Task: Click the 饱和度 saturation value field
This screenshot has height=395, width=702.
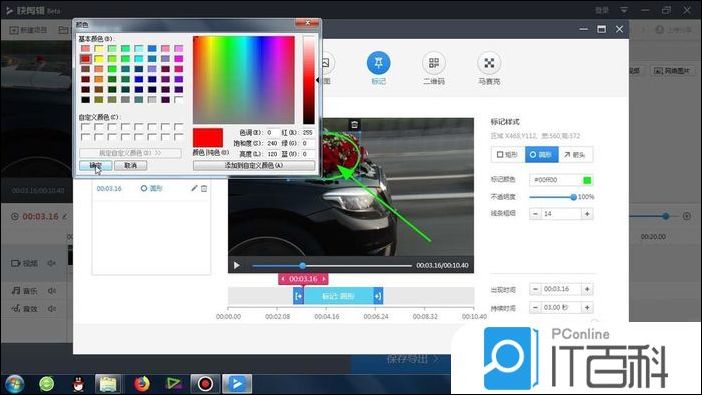Action: tap(273, 143)
